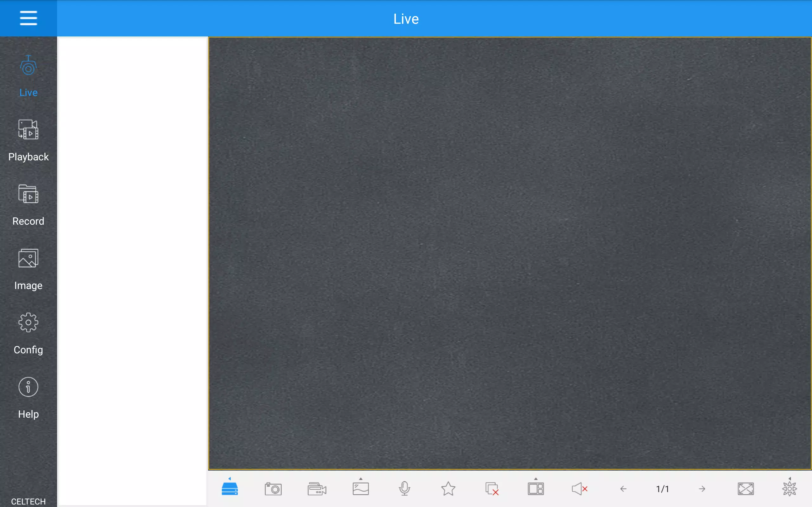
Task: Open the Help page
Action: click(28, 398)
